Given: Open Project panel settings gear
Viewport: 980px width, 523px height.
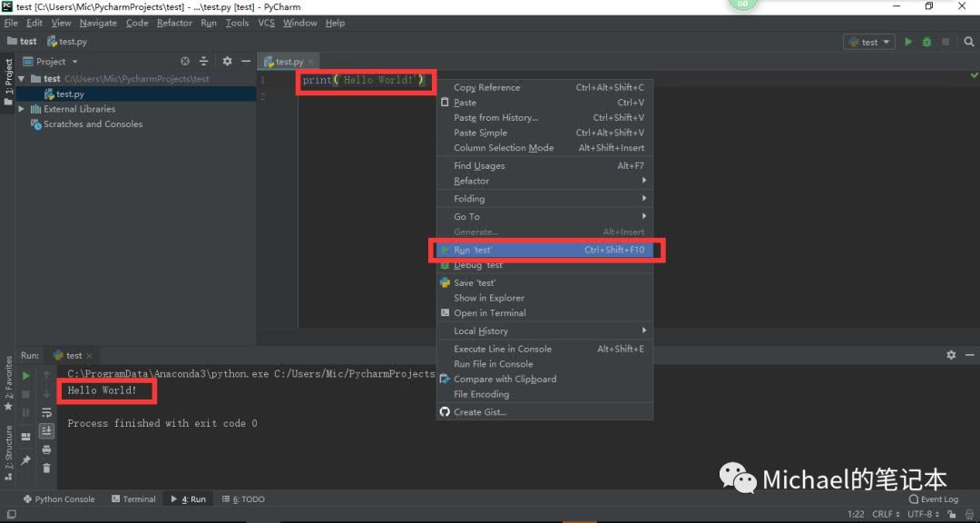Looking at the screenshot, I should 227,62.
